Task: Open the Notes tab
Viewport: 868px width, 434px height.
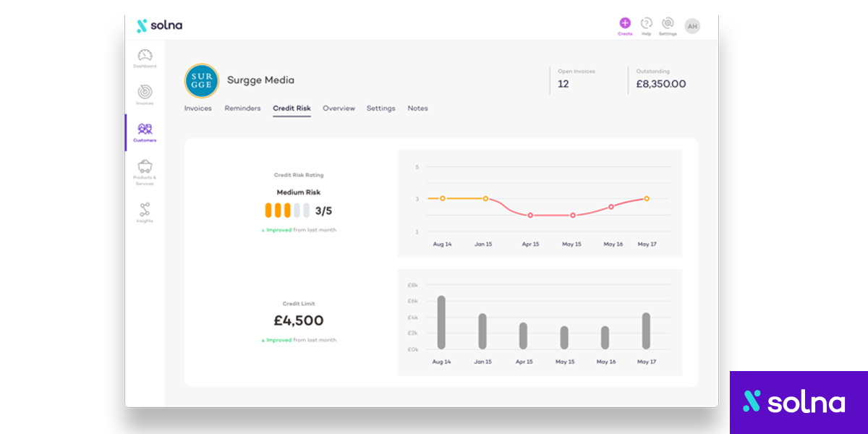Action: pyautogui.click(x=417, y=109)
